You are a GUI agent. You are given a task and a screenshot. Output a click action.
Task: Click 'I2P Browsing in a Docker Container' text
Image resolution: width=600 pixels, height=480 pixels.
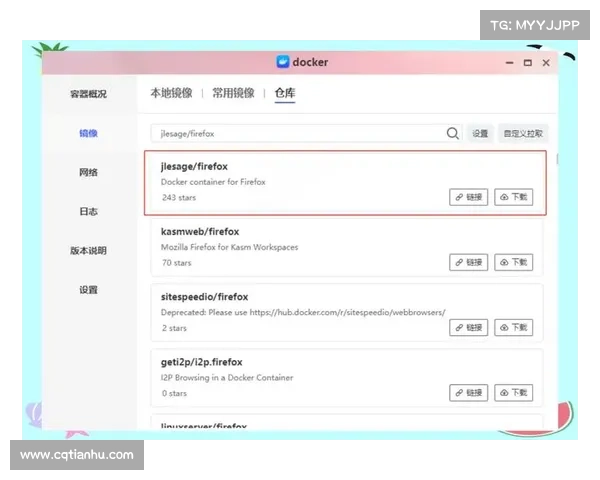coord(227,377)
